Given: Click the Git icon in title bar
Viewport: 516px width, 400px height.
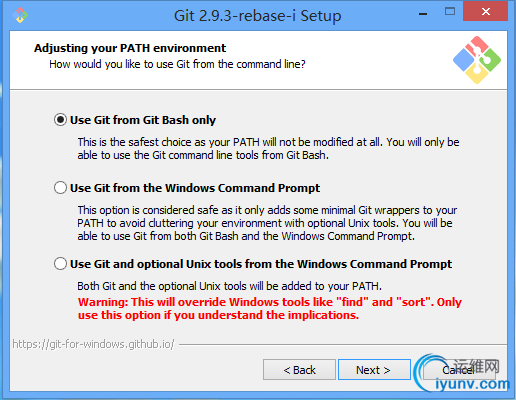Looking at the screenshot, I should pyautogui.click(x=20, y=15).
